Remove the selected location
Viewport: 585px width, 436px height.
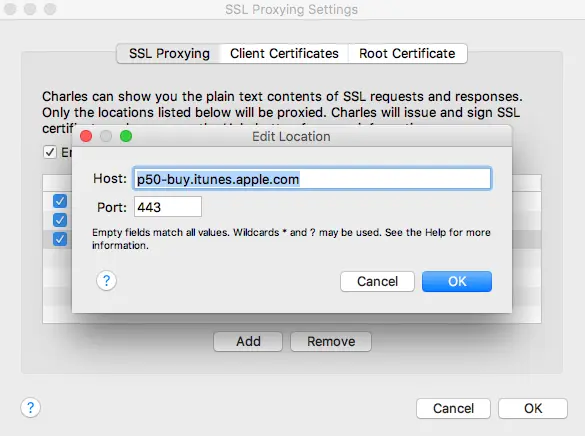(x=331, y=341)
